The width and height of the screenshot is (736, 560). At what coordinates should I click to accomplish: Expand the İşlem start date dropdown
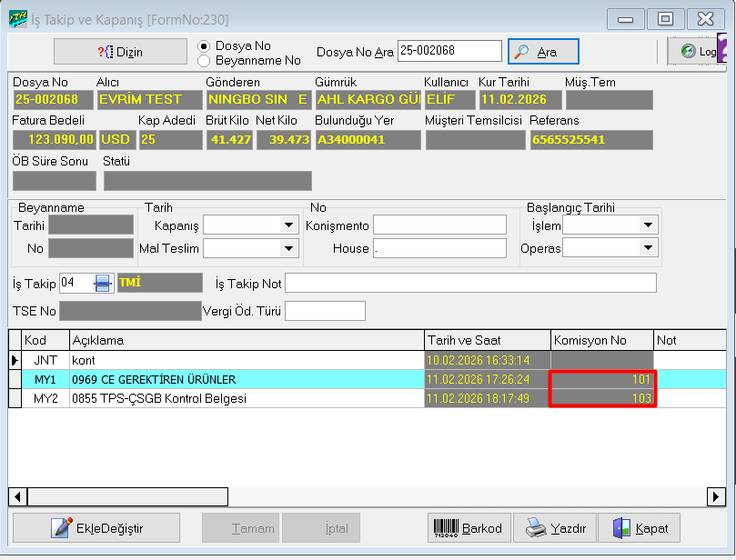tap(648, 225)
